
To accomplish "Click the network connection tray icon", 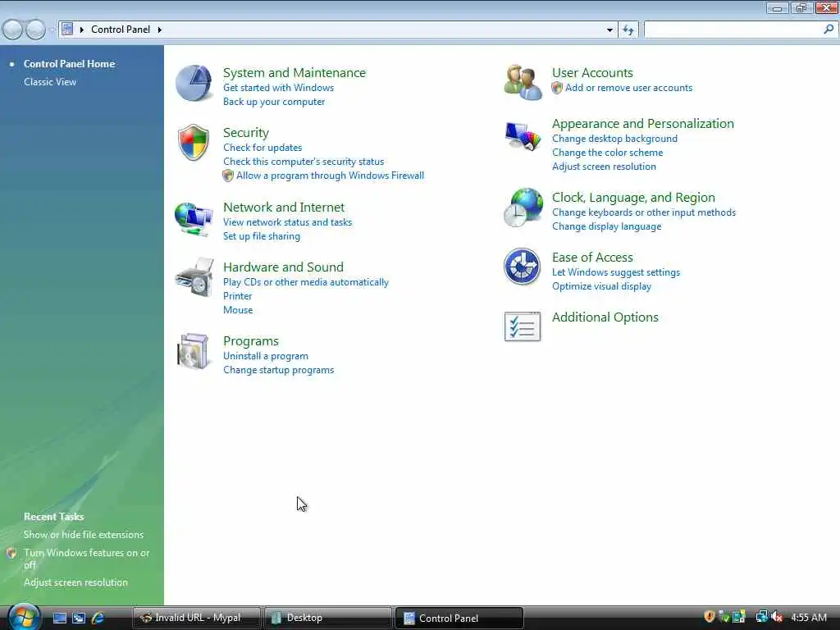I will 761,617.
